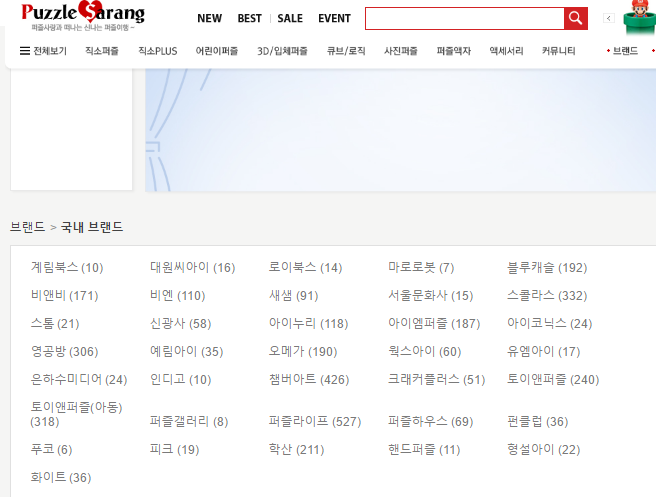Open brand 학산 (211)
Viewport: 656px width, 497px height.
tap(297, 449)
